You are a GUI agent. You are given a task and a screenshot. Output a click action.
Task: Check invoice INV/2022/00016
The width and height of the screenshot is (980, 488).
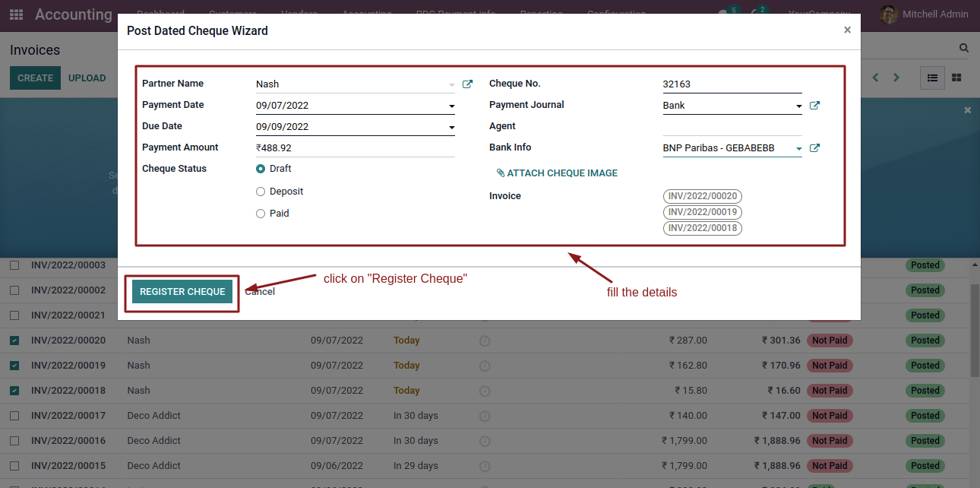pyautogui.click(x=14, y=441)
